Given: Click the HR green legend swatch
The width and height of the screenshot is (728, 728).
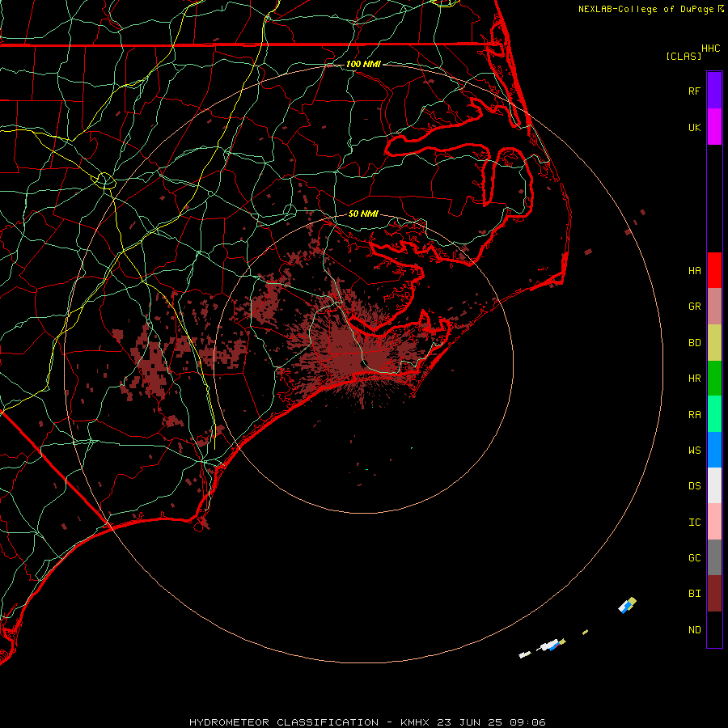Looking at the screenshot, I should [x=714, y=379].
